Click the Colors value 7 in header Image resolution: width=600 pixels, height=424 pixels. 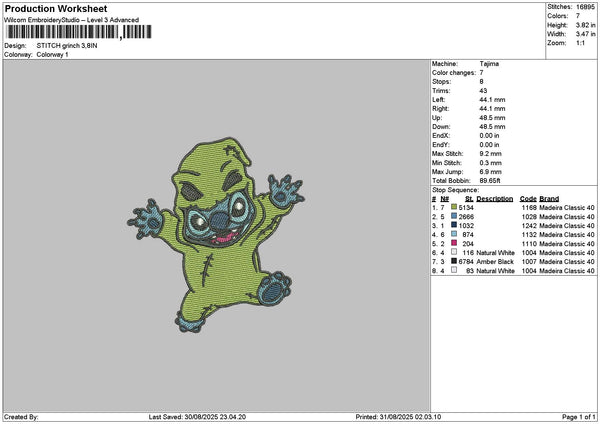(x=578, y=16)
